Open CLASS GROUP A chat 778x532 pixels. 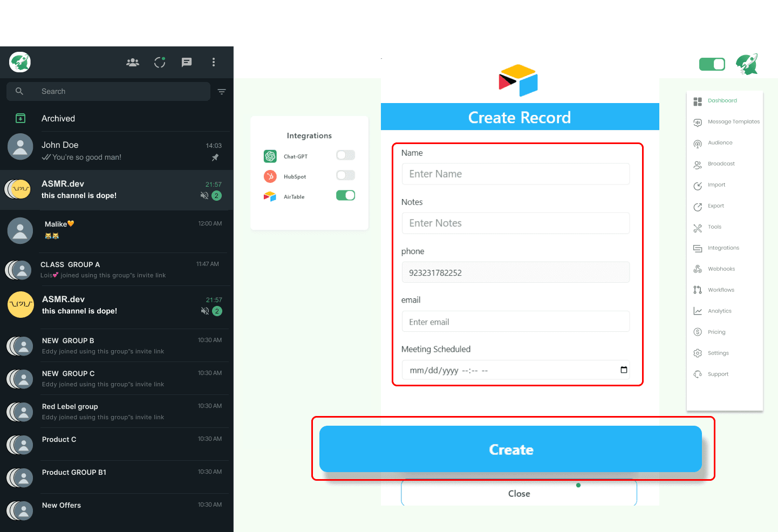pyautogui.click(x=117, y=269)
